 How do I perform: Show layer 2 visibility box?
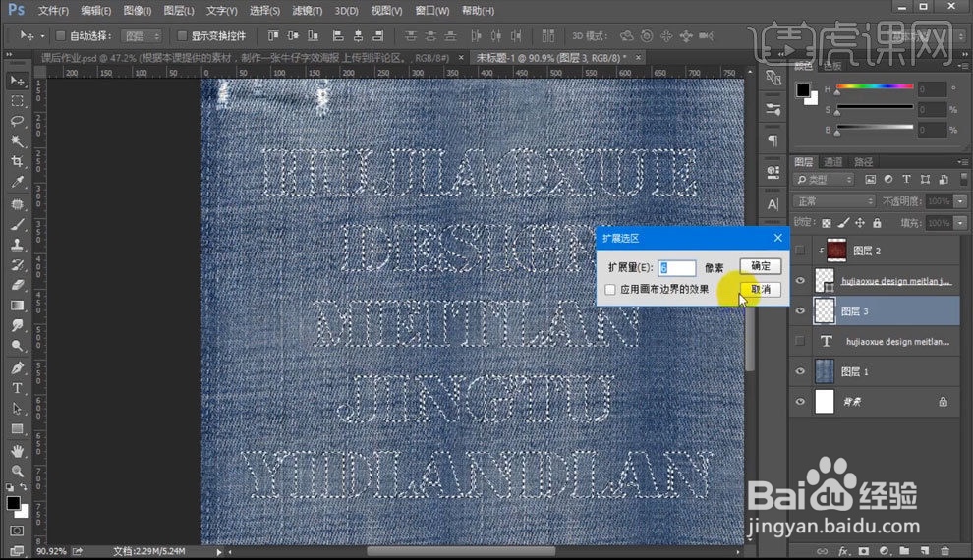[x=800, y=251]
